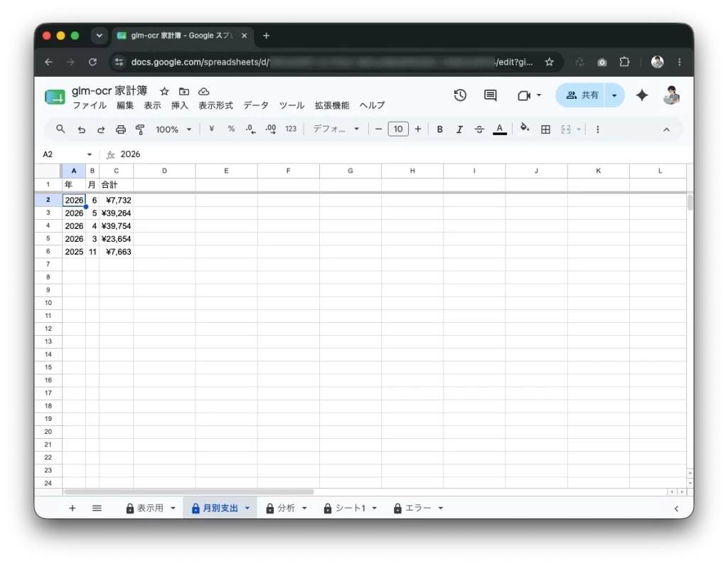Open the fill color picker
Screen dimensions: 728x564
(525, 128)
